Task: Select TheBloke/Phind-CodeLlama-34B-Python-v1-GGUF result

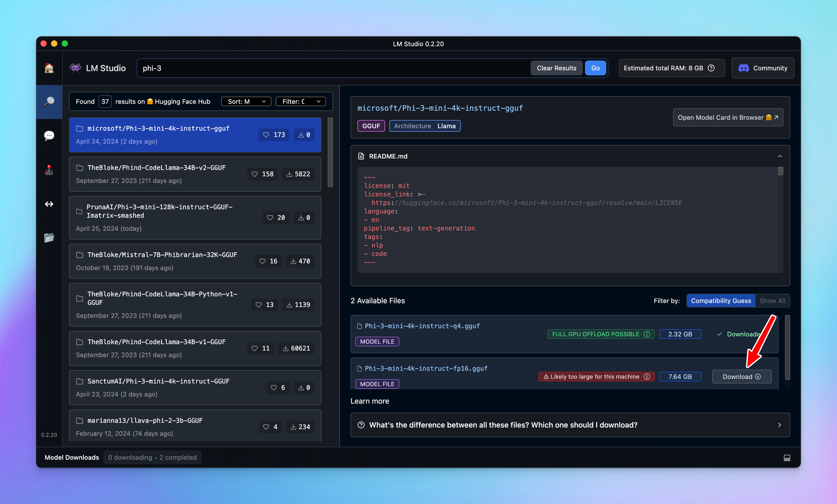Action: [x=195, y=305]
